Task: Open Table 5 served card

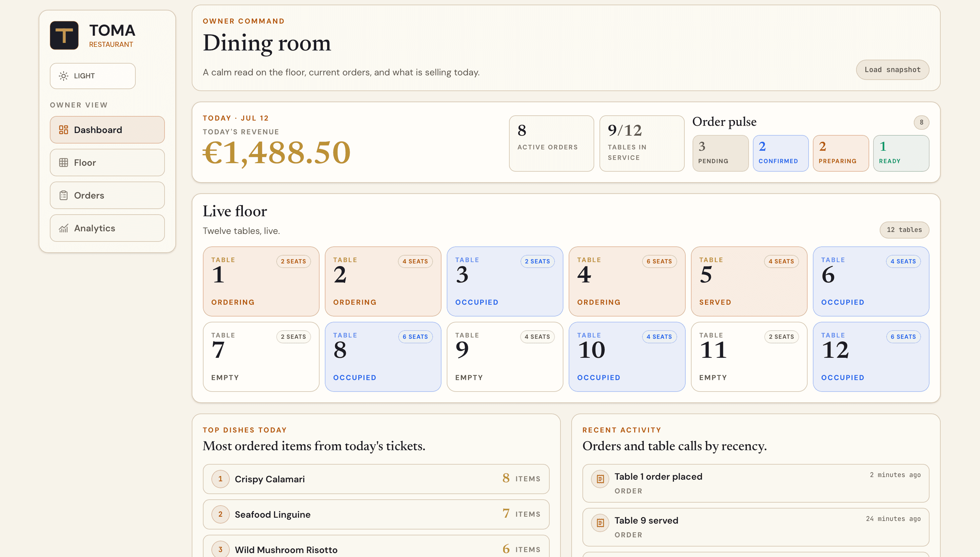Action: click(749, 281)
